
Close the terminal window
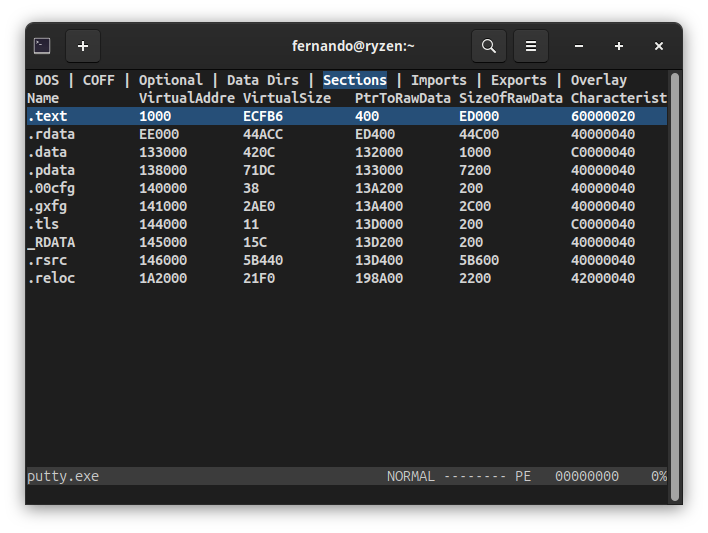[x=658, y=46]
